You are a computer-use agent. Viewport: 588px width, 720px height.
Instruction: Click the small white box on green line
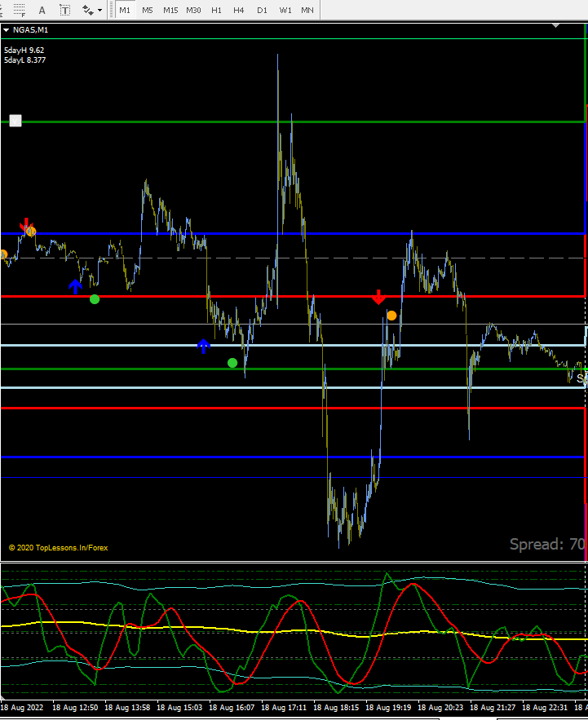click(x=15, y=121)
